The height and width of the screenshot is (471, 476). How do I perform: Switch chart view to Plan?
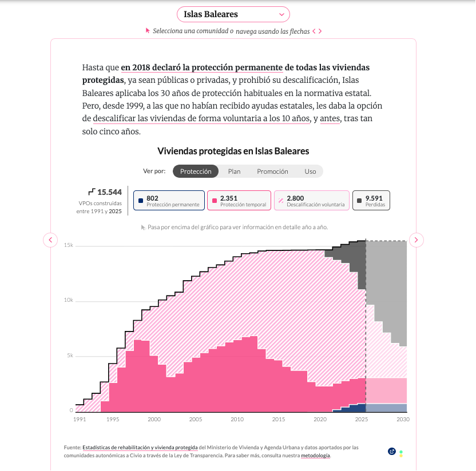pos(234,171)
